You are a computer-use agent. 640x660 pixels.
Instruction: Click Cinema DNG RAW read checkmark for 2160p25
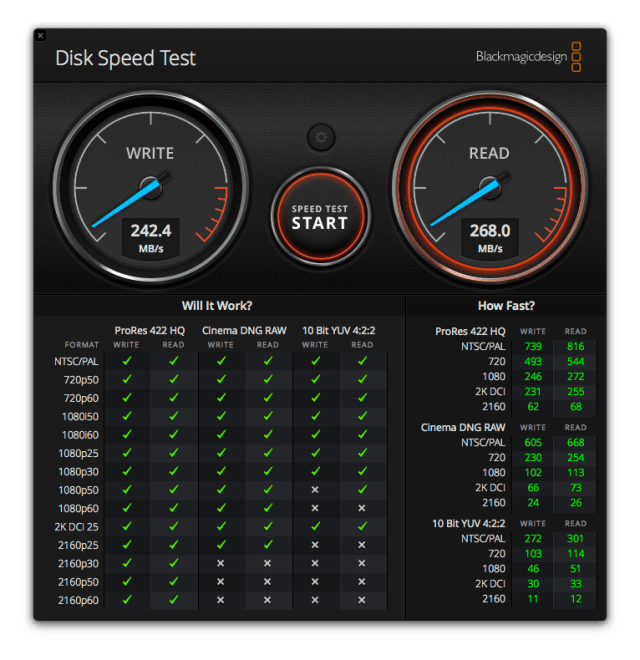[x=268, y=545]
